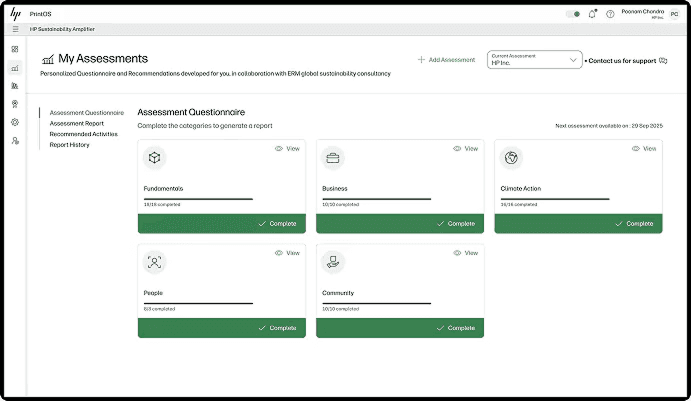Open the PC user avatar

click(674, 14)
